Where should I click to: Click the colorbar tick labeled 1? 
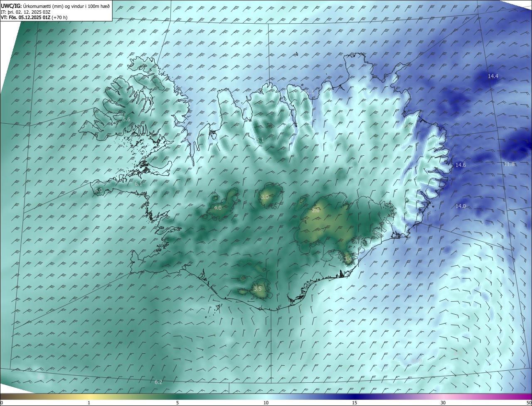(89, 403)
